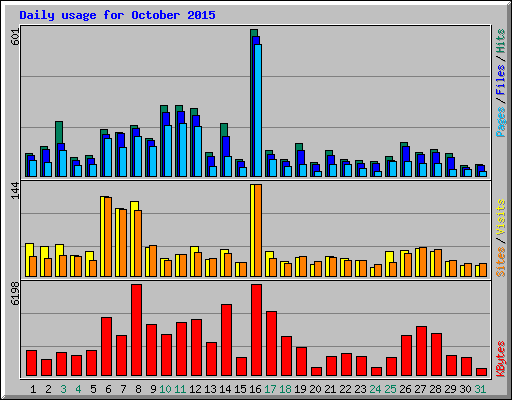Click the KBytes legend label
The image size is (512, 400).
point(500,359)
